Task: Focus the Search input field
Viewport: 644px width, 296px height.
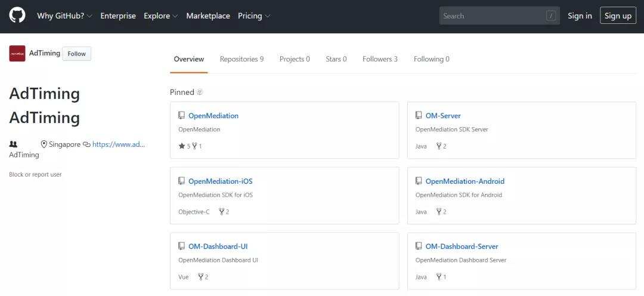Action: [x=492, y=16]
